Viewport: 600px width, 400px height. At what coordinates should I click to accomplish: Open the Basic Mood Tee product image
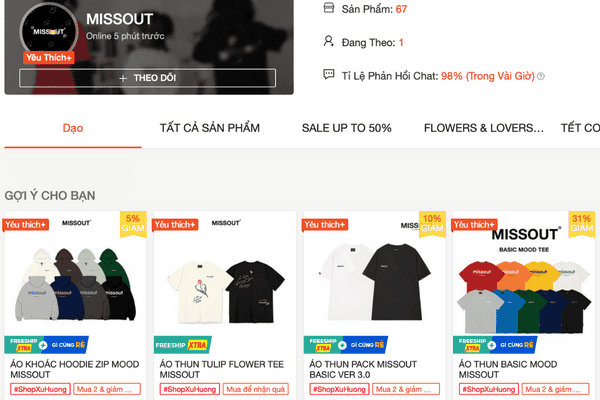[524, 283]
